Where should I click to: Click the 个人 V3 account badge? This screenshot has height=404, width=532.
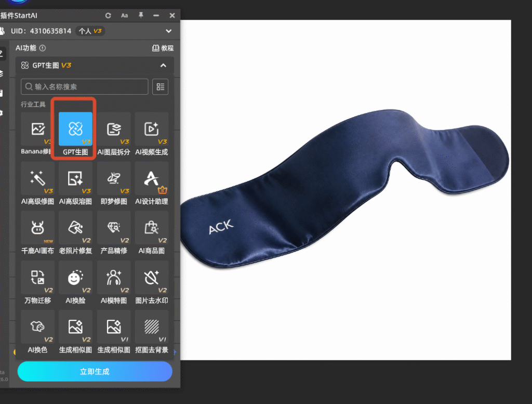click(x=90, y=31)
